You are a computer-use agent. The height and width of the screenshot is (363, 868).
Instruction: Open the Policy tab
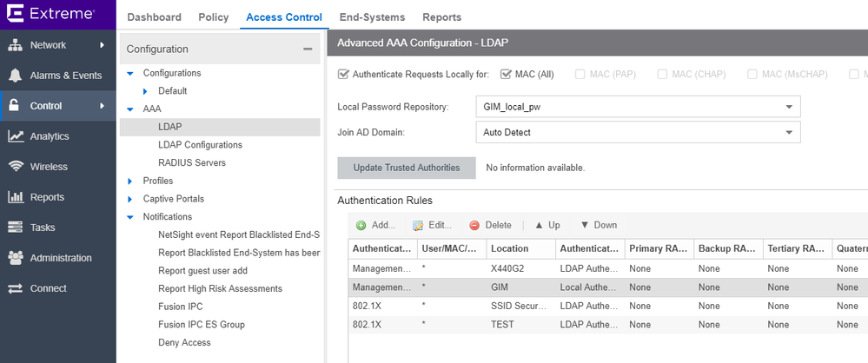pos(213,17)
